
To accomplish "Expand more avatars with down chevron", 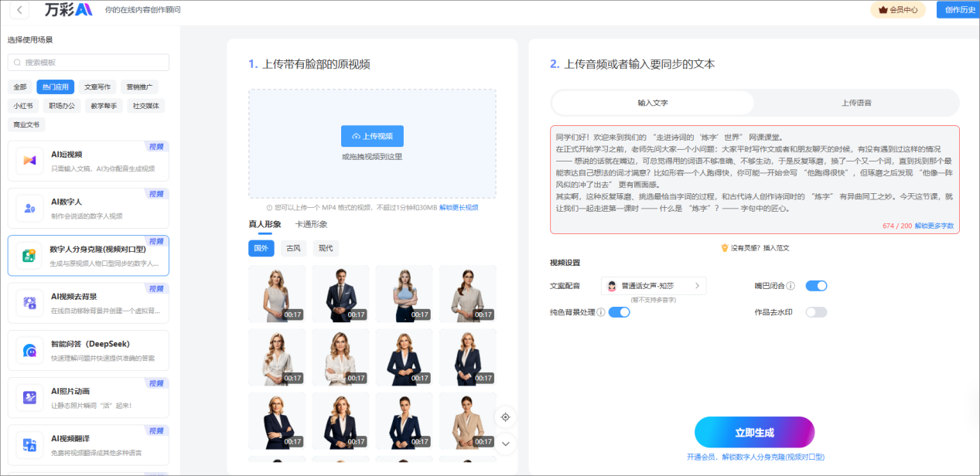I will [506, 444].
